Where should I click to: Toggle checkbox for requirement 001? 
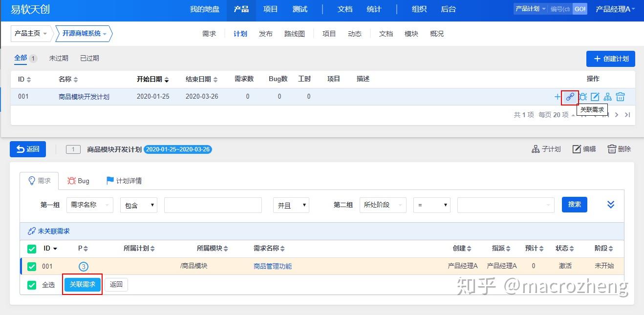click(x=32, y=267)
